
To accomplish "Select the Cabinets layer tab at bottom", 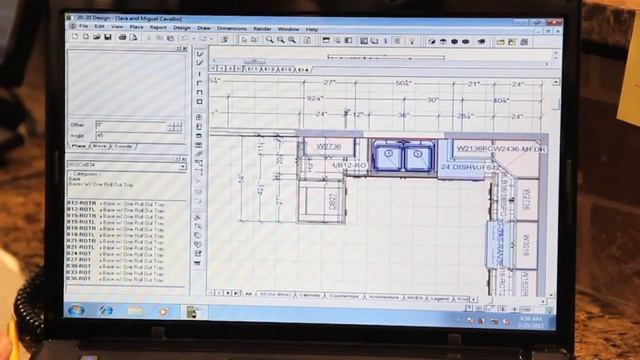I will tap(309, 295).
